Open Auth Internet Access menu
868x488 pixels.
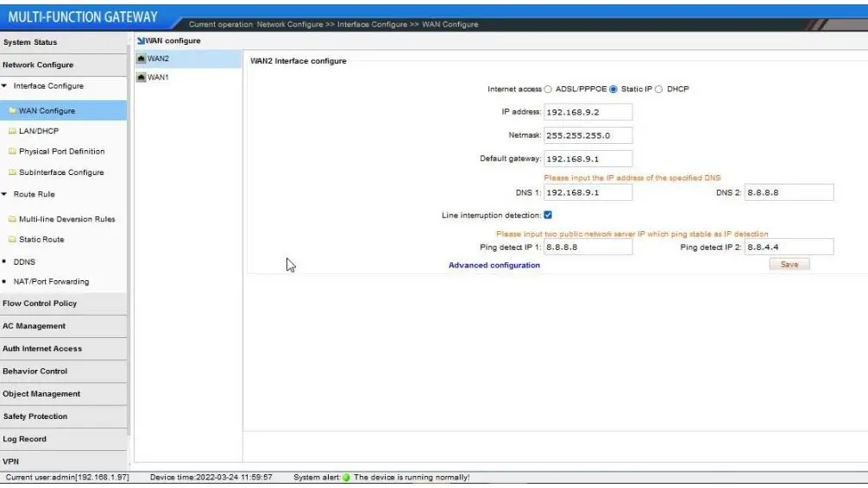[63, 348]
